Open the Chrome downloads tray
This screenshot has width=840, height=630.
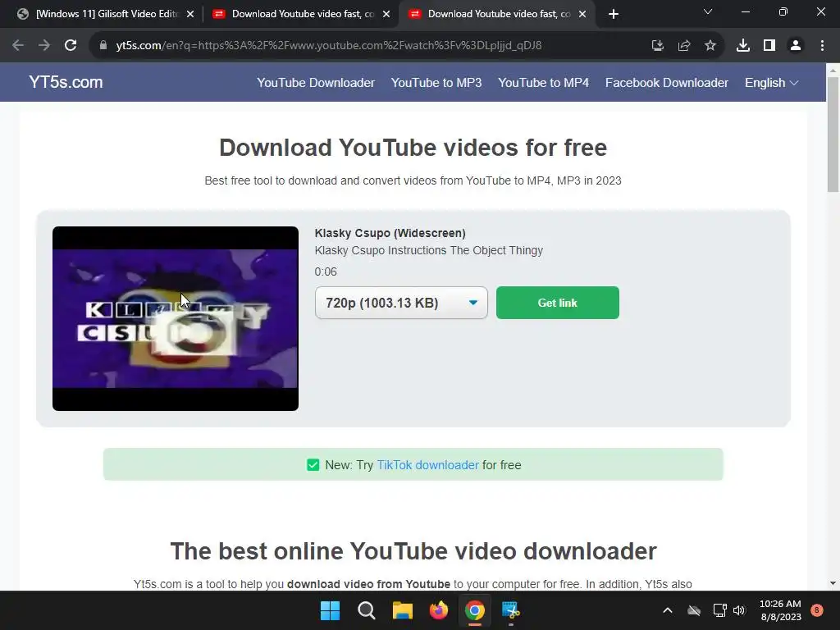(743, 46)
